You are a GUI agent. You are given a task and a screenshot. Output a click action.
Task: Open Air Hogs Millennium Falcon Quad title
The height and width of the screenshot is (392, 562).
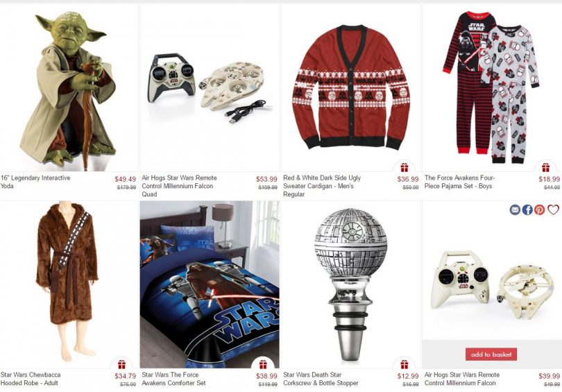(x=179, y=186)
